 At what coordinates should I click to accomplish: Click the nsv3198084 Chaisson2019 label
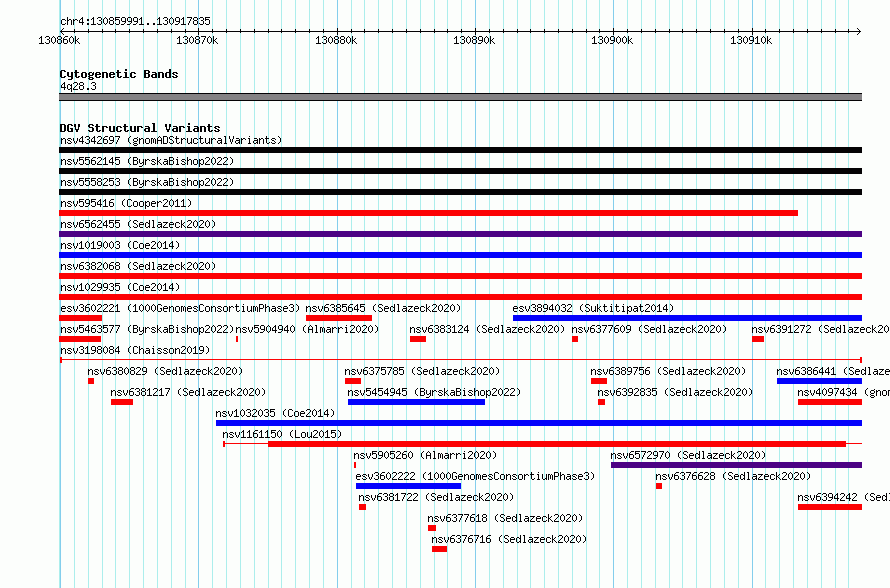135,350
